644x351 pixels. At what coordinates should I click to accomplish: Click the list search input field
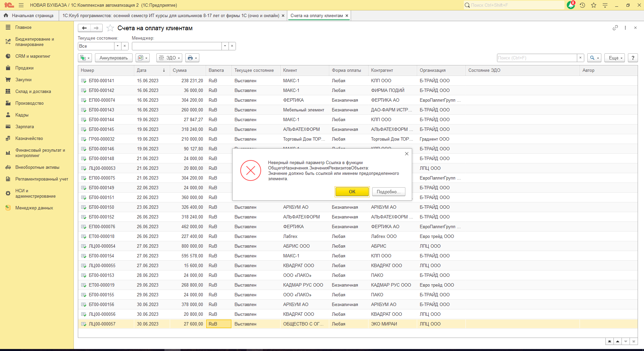536,58
